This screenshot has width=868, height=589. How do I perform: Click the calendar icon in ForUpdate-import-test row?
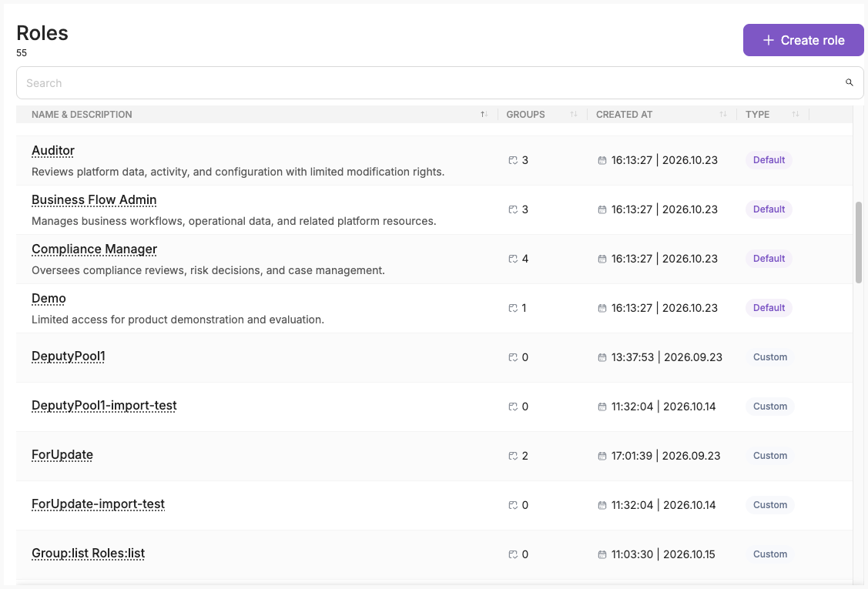click(602, 505)
